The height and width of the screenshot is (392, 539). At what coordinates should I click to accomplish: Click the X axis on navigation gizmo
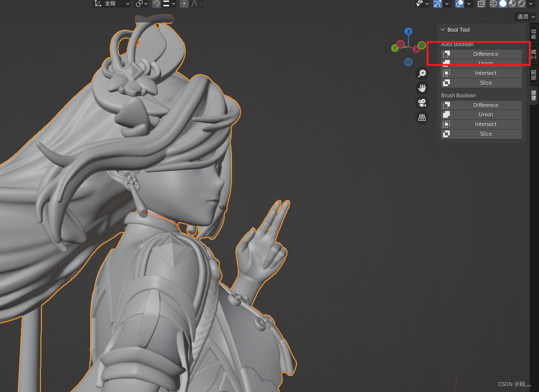416,50
